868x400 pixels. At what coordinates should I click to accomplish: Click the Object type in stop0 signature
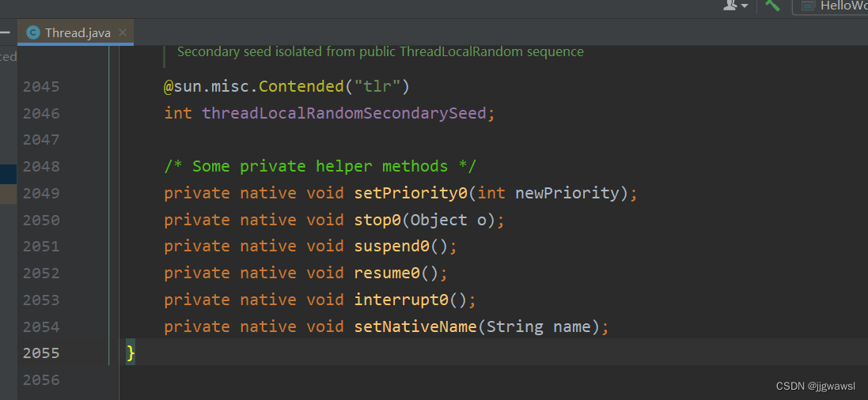pyautogui.click(x=439, y=220)
